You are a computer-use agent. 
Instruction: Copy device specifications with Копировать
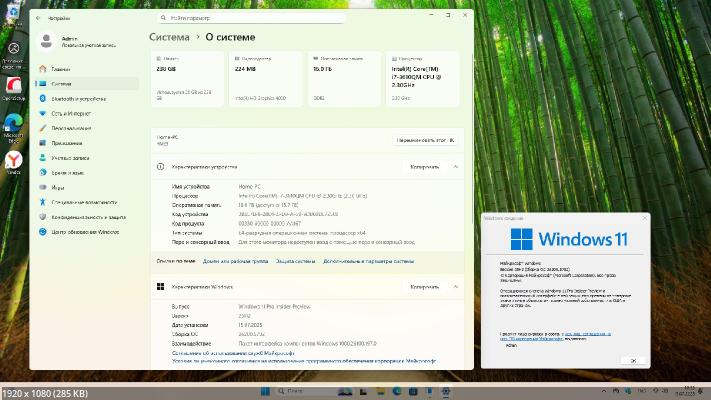click(424, 167)
